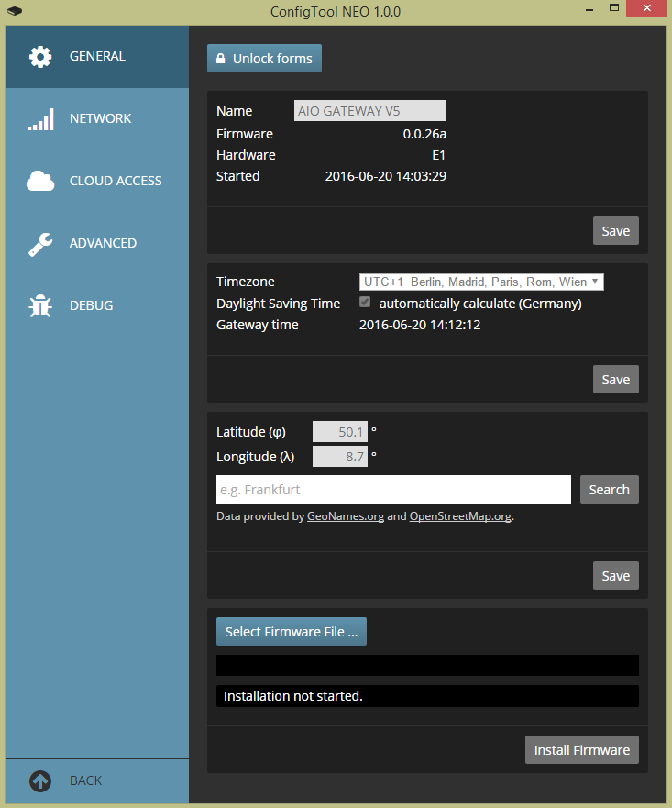Screen dimensions: 672x808
Task: Click the Cloud Access cloud icon
Action: click(40, 182)
